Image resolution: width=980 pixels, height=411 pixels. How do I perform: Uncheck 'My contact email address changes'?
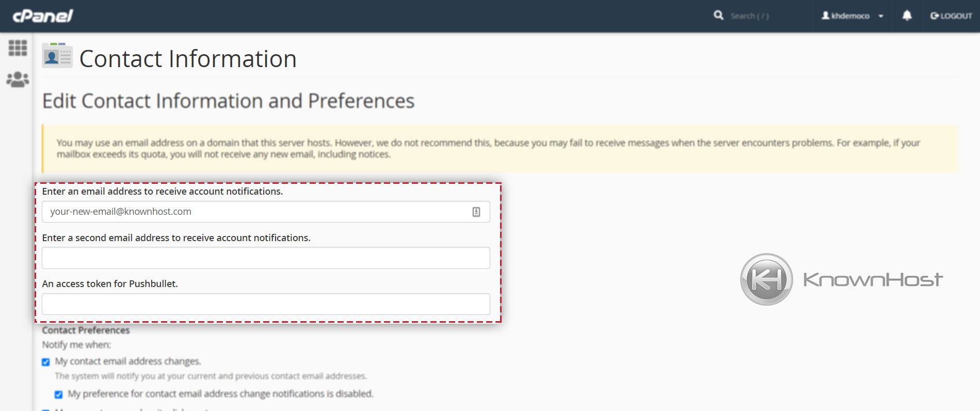[x=45, y=361]
